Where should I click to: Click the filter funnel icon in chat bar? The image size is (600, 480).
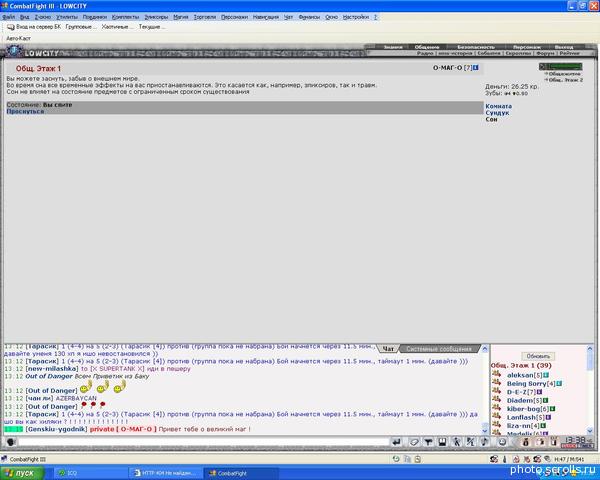coord(428,442)
